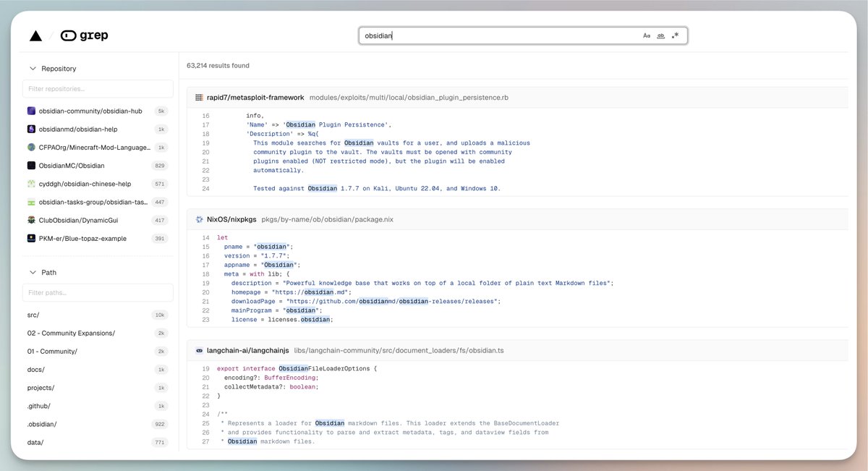Select ClubObsidian/DynamicGui avatar icon
868x471 pixels.
coord(32,220)
